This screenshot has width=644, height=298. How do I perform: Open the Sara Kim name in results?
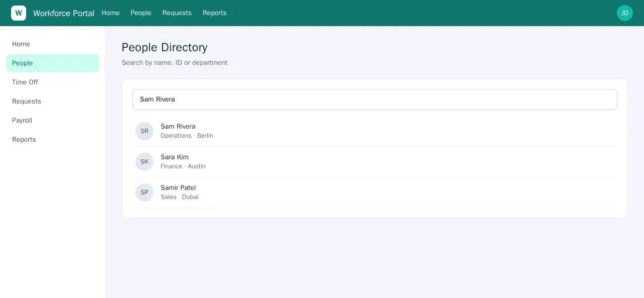click(x=175, y=157)
